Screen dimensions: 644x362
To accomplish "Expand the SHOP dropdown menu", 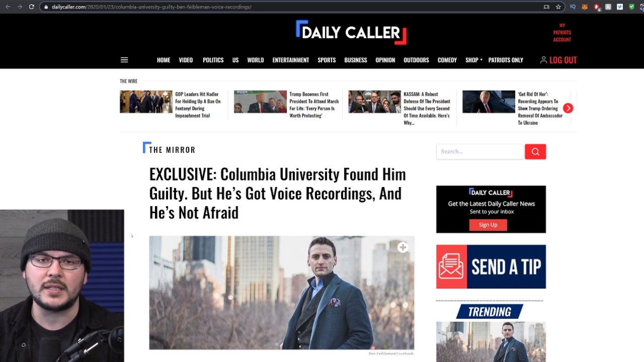I will [x=473, y=60].
